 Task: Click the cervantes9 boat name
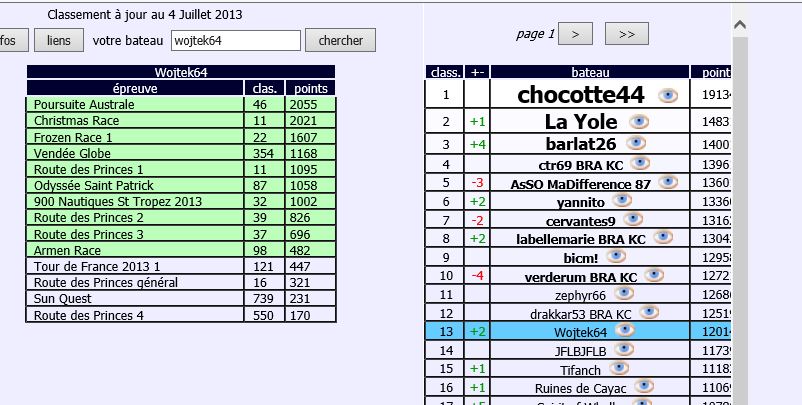coord(581,221)
